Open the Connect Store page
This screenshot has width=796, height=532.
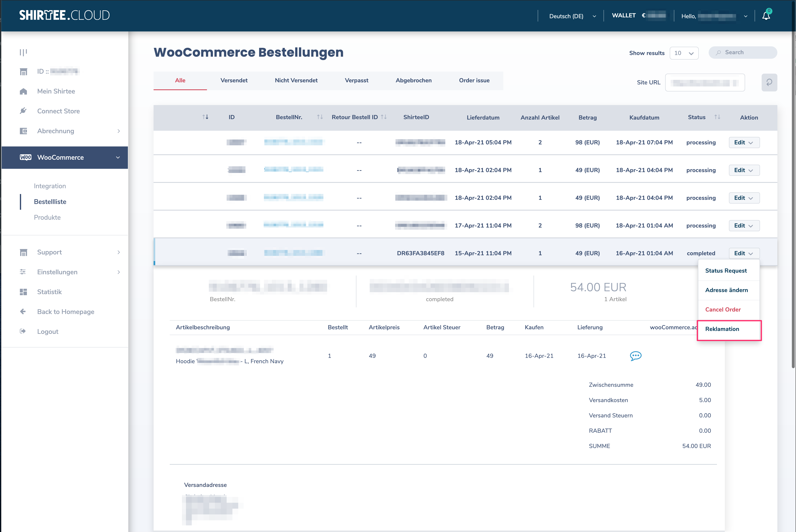[58, 111]
